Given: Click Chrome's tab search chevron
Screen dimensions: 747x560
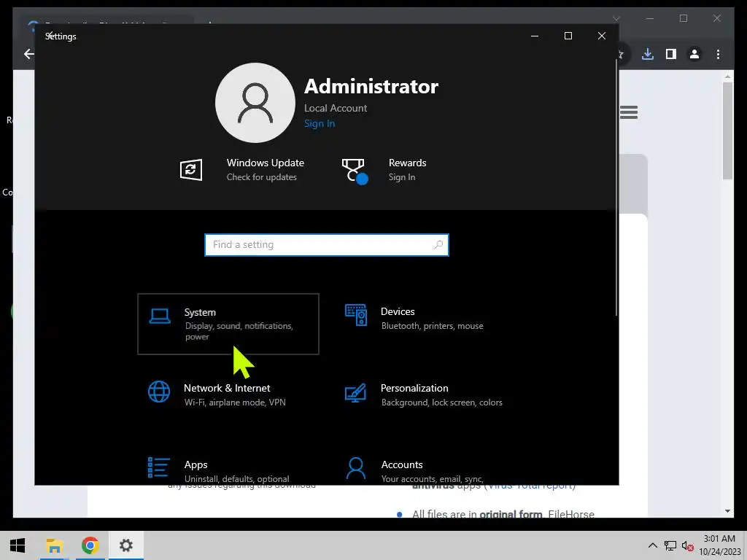Looking at the screenshot, I should pos(616,18).
